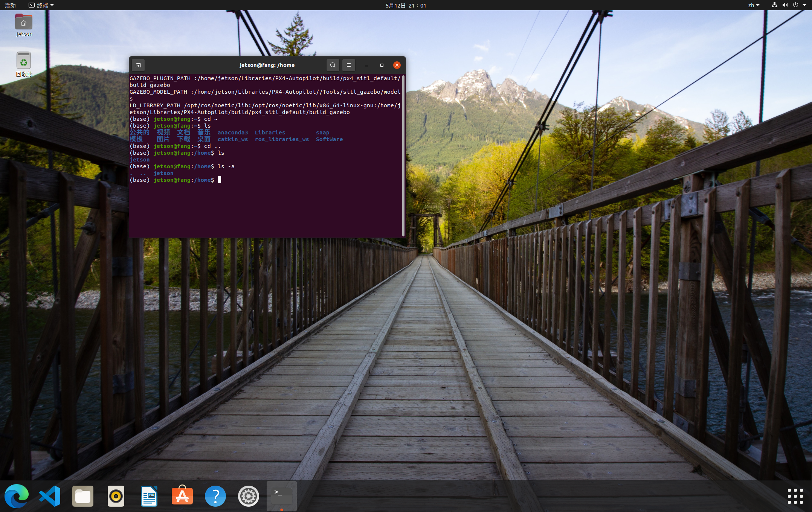The width and height of the screenshot is (812, 512).
Task: Click 公共的 folder name in terminal
Action: coord(140,133)
